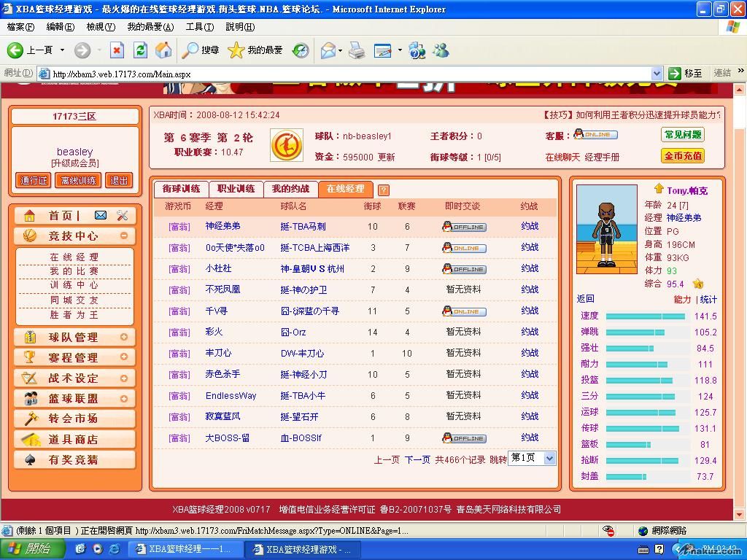Open the page jump dropdown 第1页
Viewport: 747px width, 560px height.
point(549,459)
